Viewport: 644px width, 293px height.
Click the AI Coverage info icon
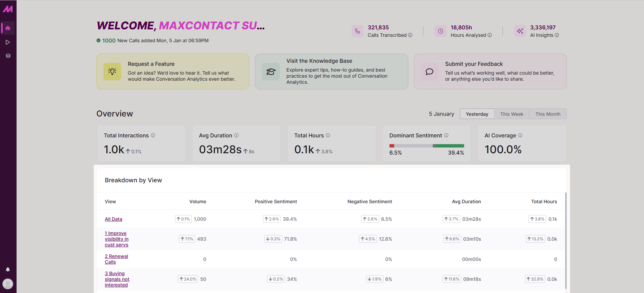520,135
